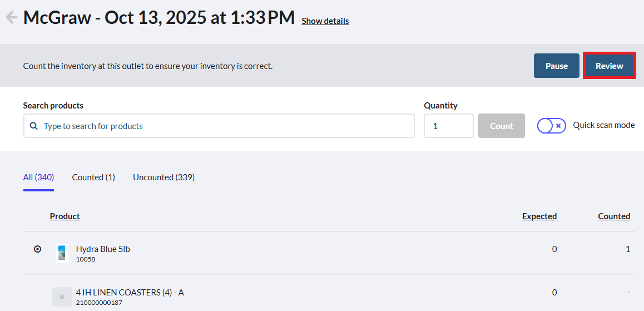Click the grey Count button

[x=502, y=126]
